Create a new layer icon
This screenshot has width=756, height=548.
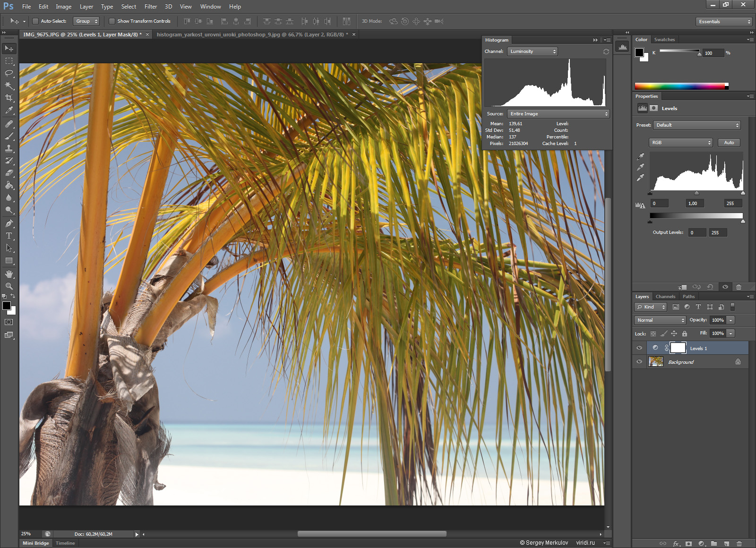pos(727,543)
